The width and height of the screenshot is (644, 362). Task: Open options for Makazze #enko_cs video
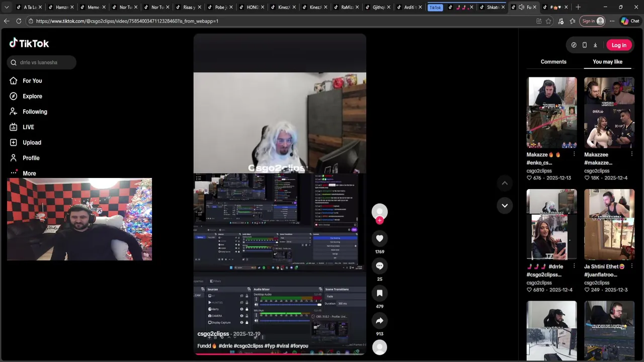[574, 155]
